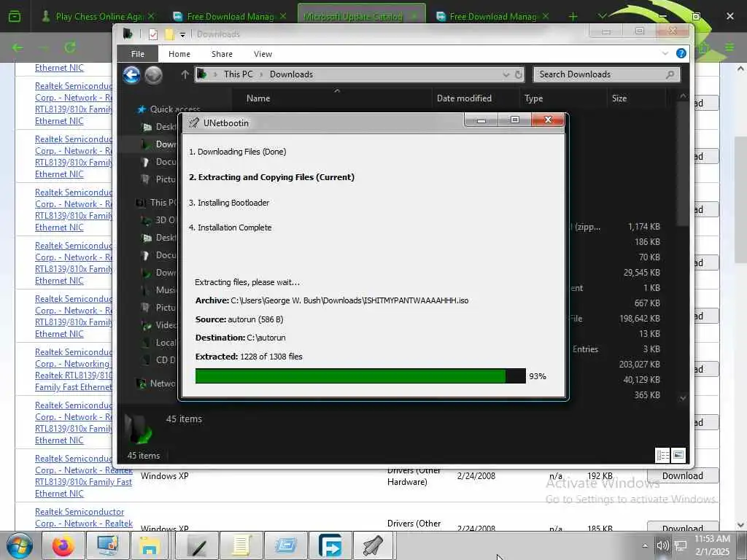Click the archive path ISHITMYPANTWAAAAHHH.iso text
747x560 pixels.
349,300
